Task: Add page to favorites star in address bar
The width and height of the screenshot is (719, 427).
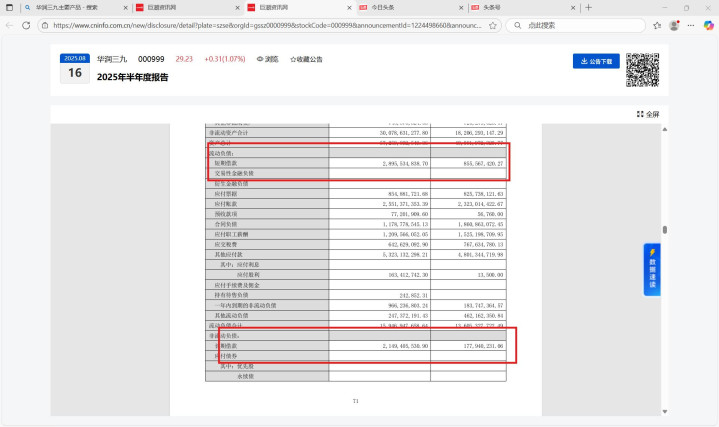Action: click(x=493, y=26)
